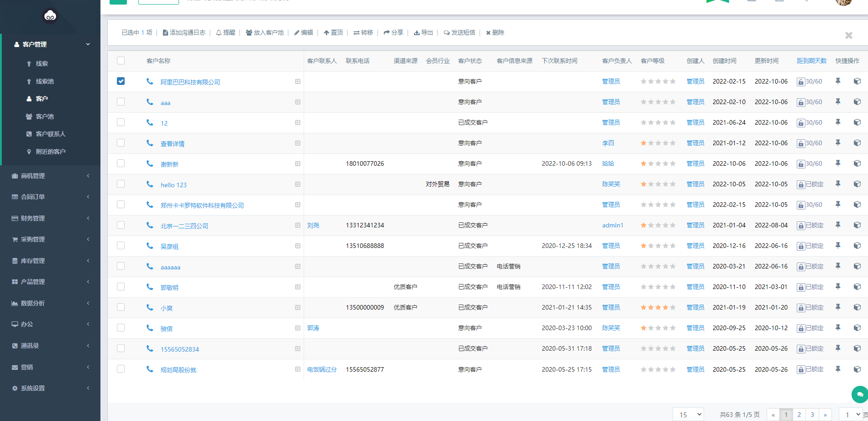Click the 放入客户池 icon in the toolbar
Viewport: 868px width, 421px height.
248,32
